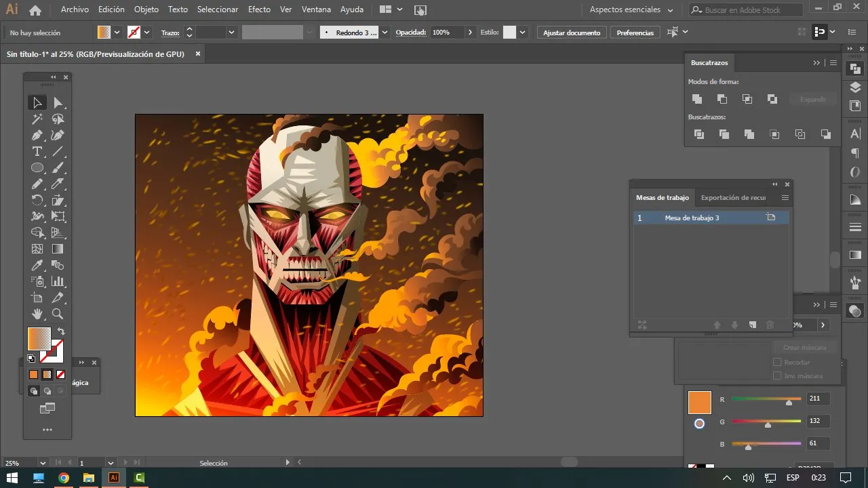Enable Draw Behind mode
This screenshot has width=868, height=488.
pos(47,391)
